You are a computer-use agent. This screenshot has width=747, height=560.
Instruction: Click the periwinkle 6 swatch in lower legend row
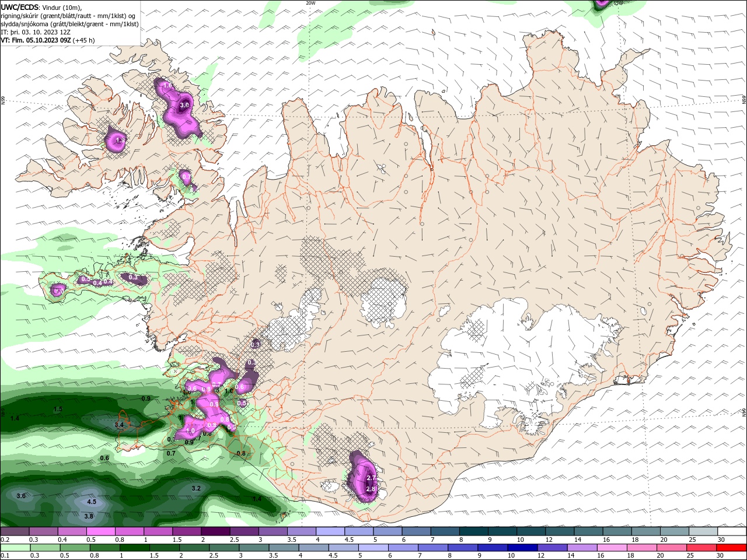403,548
